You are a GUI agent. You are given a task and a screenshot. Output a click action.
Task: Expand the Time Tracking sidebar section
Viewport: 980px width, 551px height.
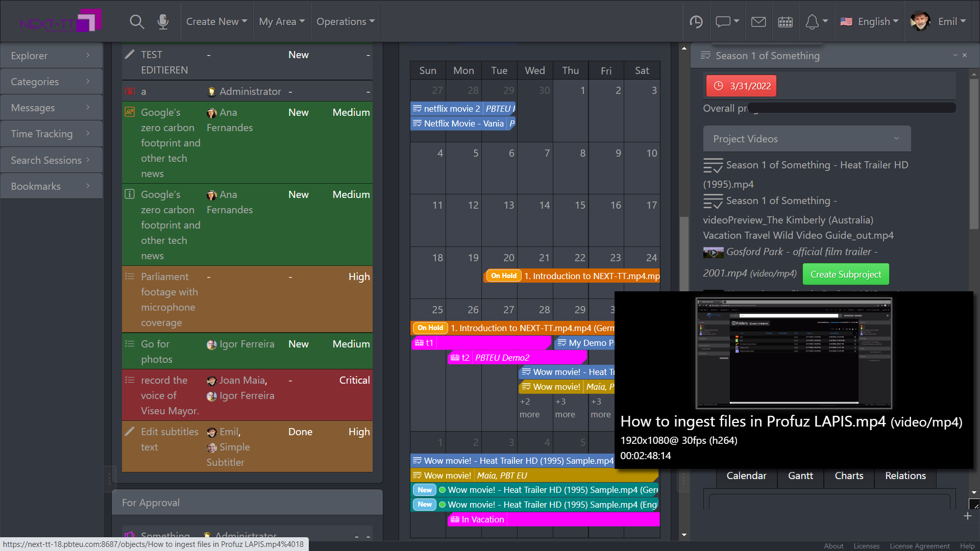(x=51, y=134)
